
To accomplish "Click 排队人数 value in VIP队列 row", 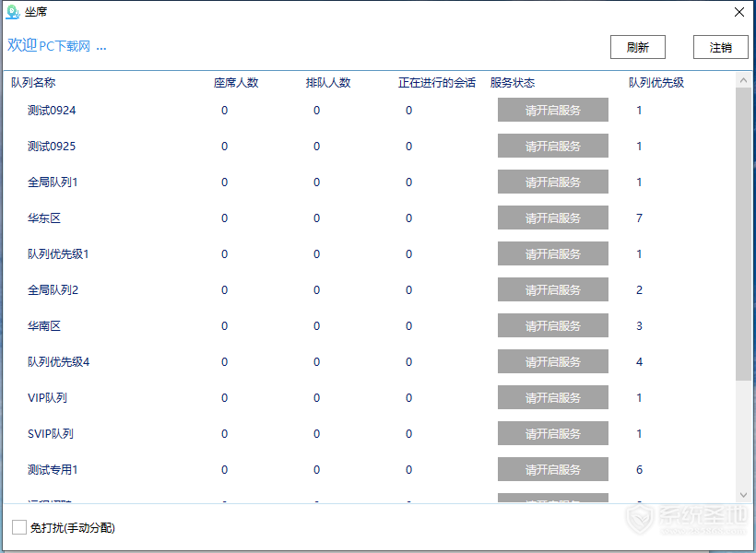I will (x=316, y=398).
